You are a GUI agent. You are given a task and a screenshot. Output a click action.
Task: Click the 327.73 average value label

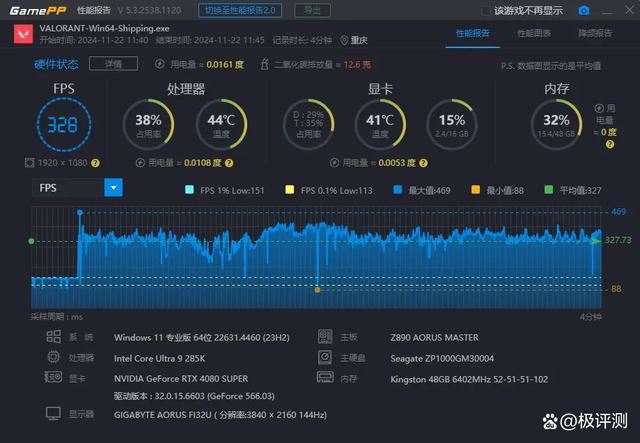point(618,240)
